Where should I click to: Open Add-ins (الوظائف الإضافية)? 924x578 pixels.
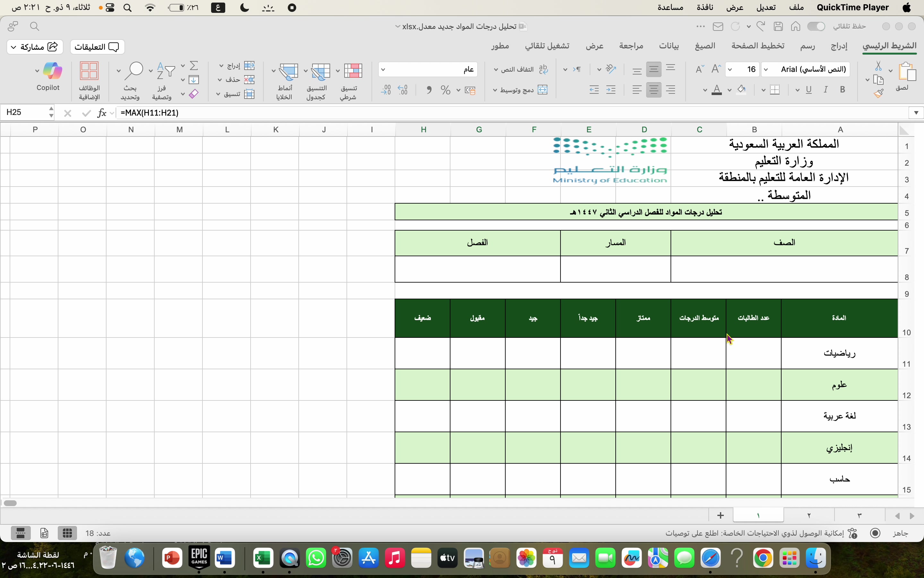(x=89, y=81)
